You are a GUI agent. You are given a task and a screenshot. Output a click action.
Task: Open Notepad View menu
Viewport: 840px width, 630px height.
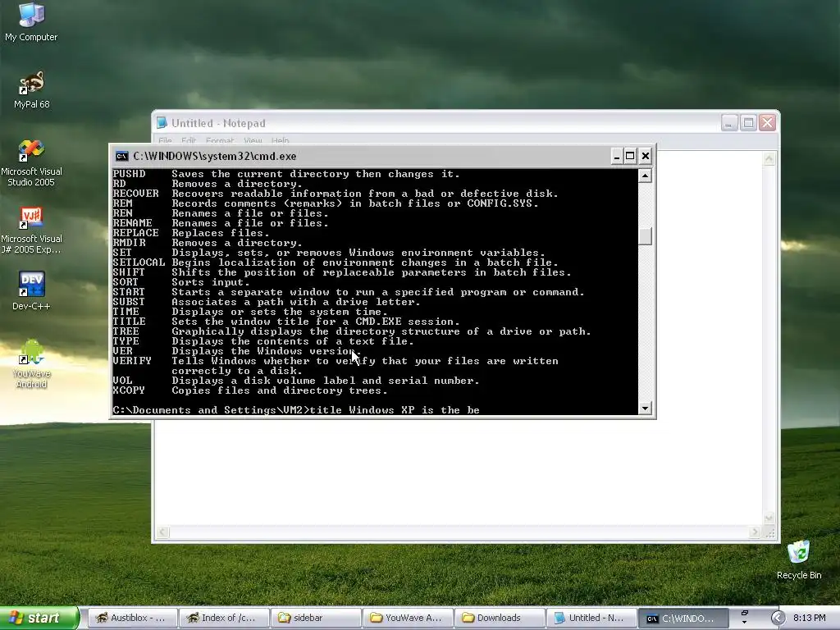[253, 140]
